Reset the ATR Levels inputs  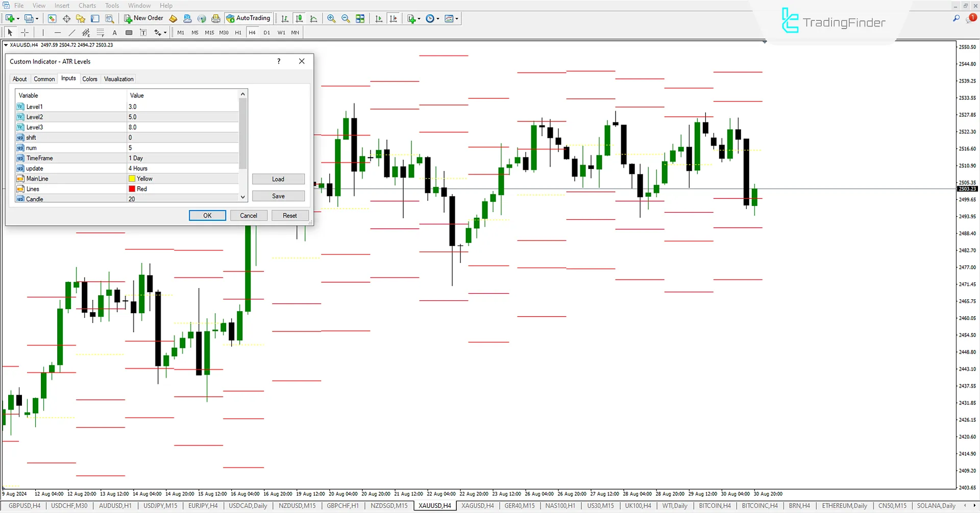coord(289,215)
